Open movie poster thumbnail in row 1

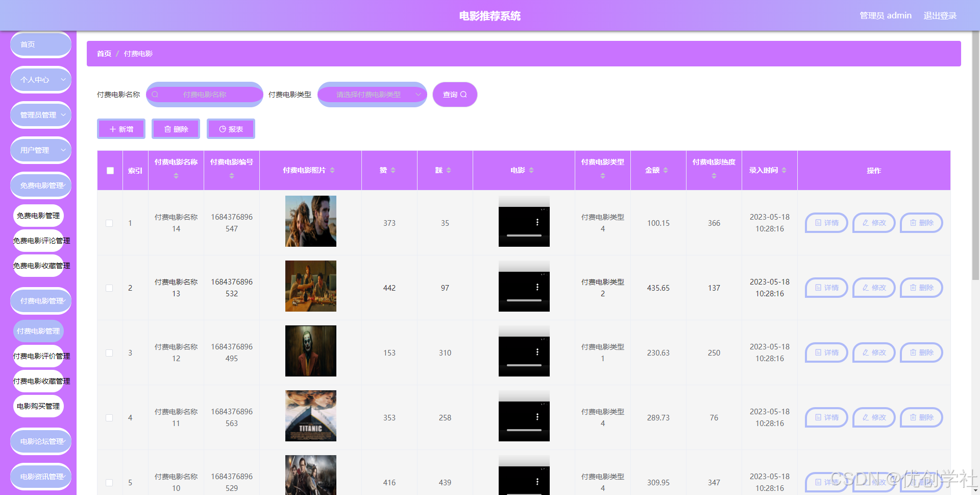(x=311, y=221)
